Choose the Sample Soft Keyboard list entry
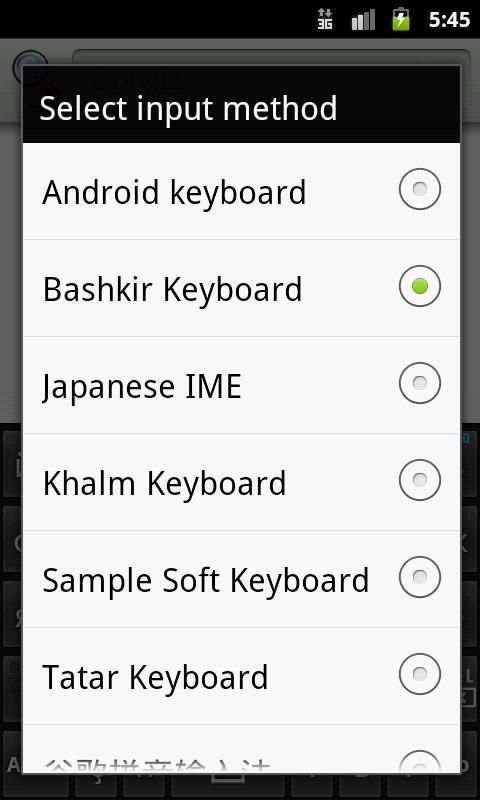 (x=241, y=579)
